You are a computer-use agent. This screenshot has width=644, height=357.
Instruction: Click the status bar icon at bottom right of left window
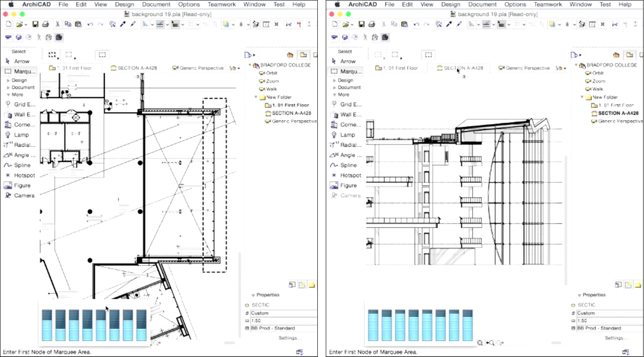(x=300, y=352)
